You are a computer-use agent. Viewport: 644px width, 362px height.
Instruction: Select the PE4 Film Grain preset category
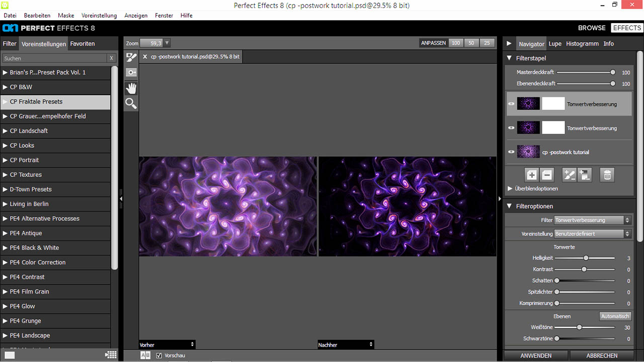55,292
